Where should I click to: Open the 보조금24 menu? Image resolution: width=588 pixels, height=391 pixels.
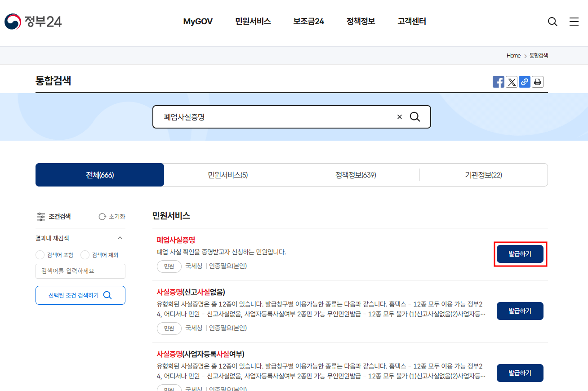pos(309,22)
